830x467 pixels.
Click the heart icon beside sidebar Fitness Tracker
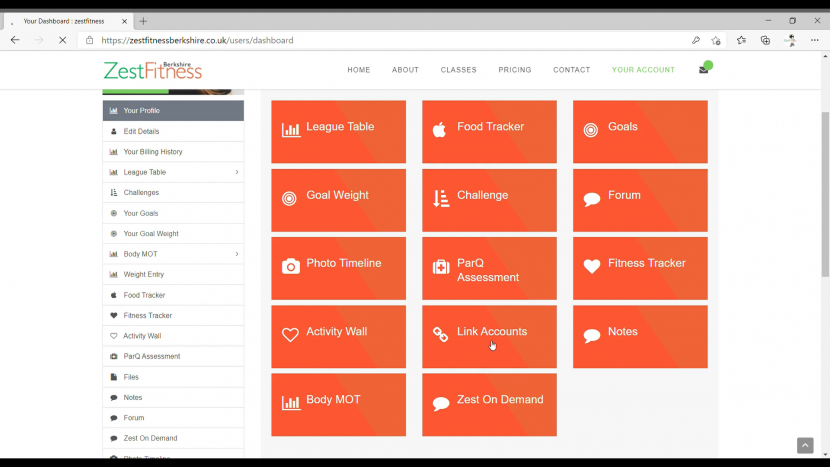(113, 316)
